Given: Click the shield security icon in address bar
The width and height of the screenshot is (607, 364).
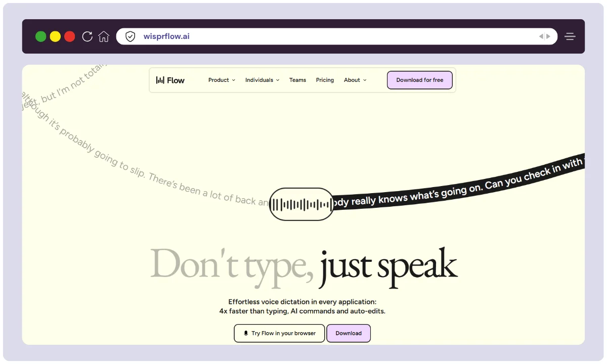Looking at the screenshot, I should click(131, 36).
